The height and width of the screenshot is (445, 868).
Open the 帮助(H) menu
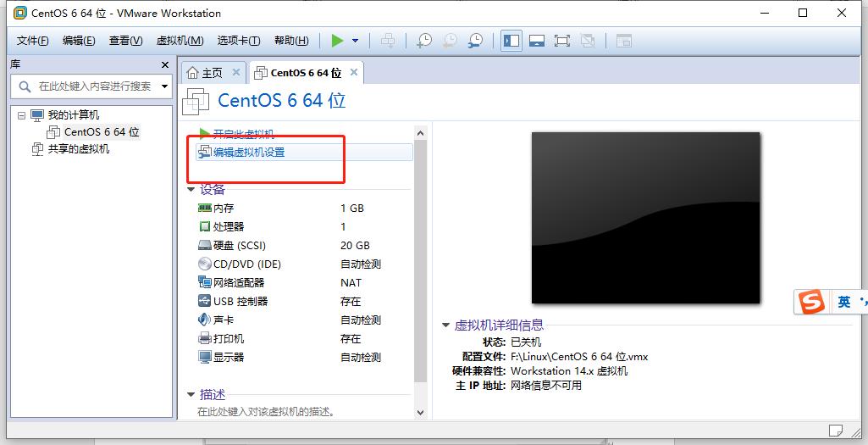291,41
